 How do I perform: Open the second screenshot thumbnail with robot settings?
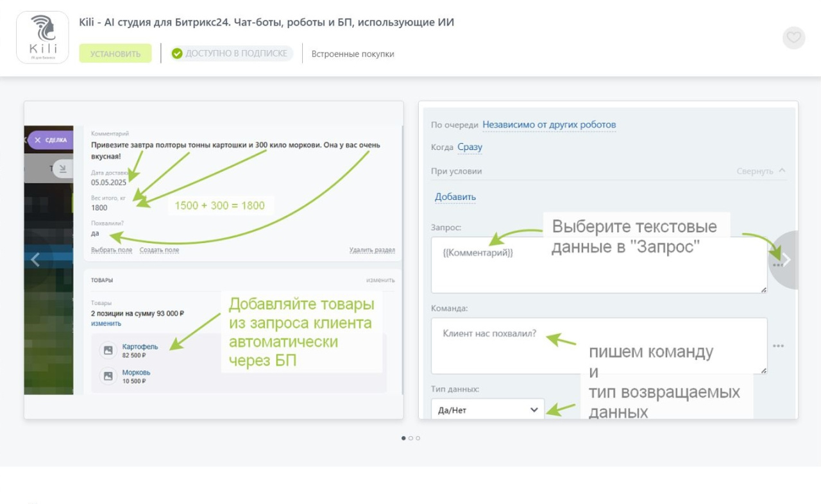[608, 260]
